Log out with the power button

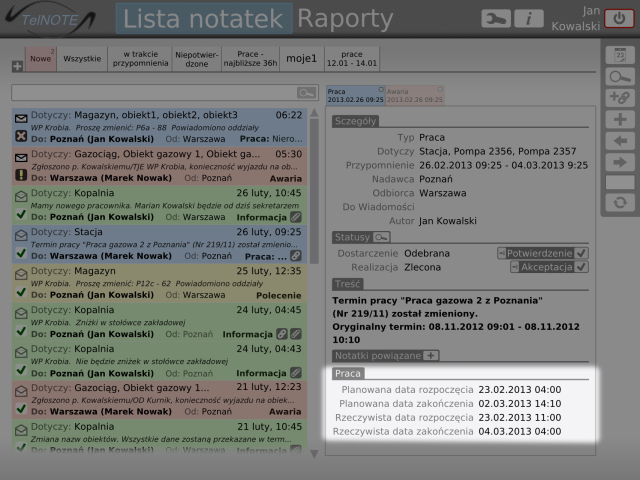(619, 19)
